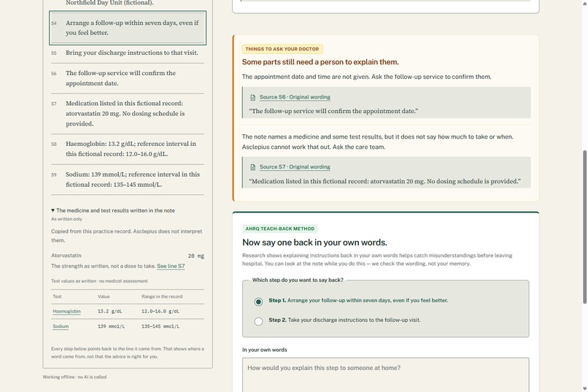
Task: Collapse the medicine and test results section
Action: [113, 210]
